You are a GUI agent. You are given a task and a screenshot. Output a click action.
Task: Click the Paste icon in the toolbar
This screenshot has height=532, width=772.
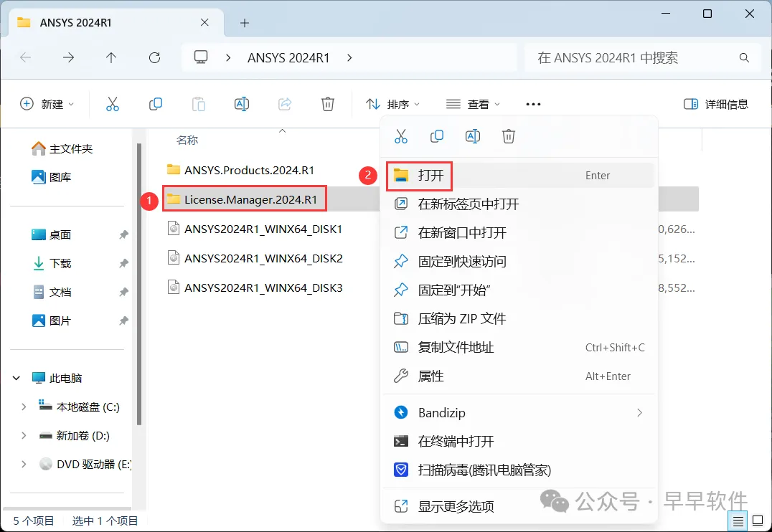click(x=199, y=104)
